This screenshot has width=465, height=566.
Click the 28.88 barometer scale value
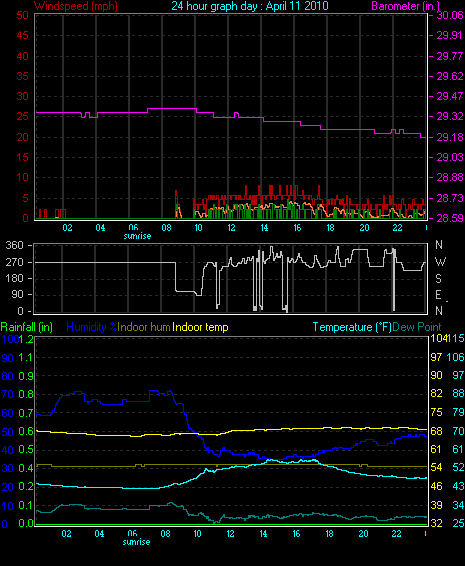450,177
